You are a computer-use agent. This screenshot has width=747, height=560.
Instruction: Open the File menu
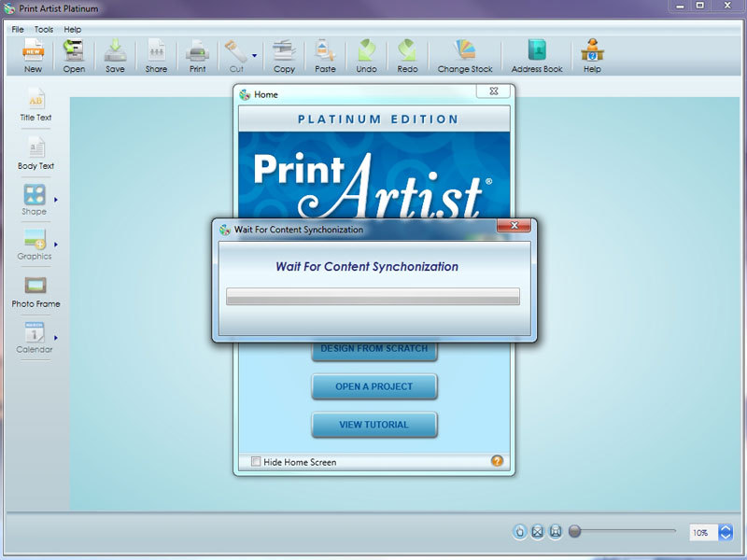16,29
